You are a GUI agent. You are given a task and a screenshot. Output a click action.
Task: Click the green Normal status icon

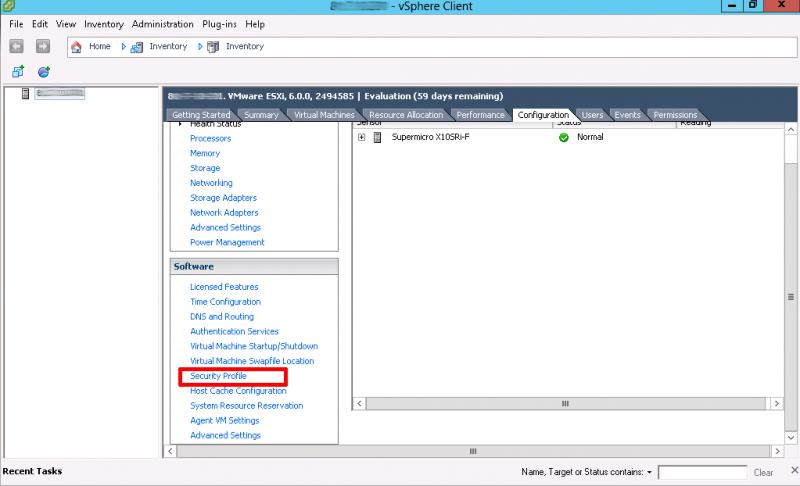coord(564,137)
